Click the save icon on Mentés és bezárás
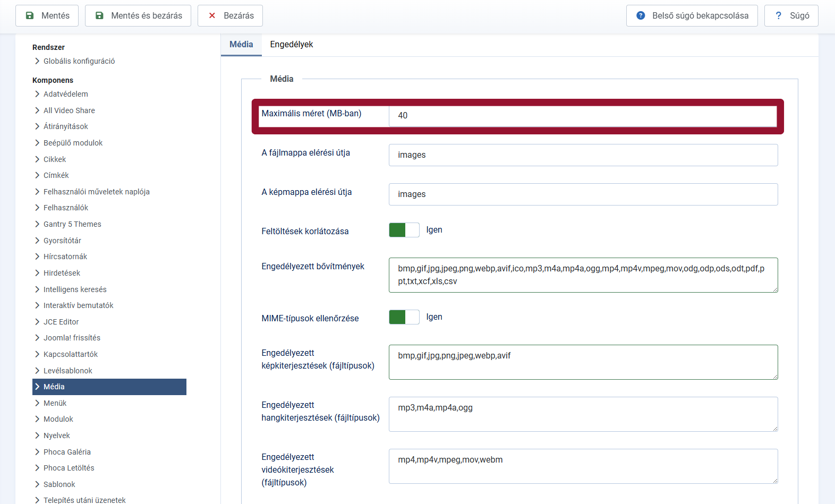 99,16
